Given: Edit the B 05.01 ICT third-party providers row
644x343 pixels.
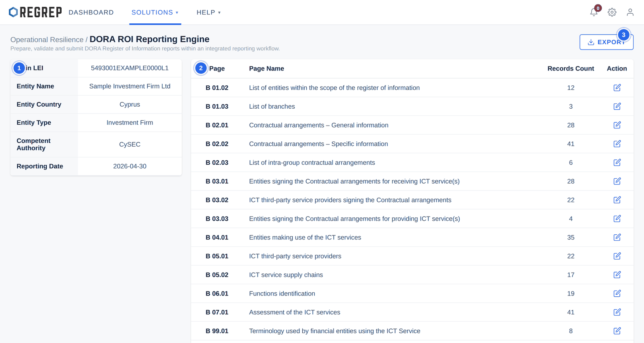Looking at the screenshot, I should [x=617, y=256].
